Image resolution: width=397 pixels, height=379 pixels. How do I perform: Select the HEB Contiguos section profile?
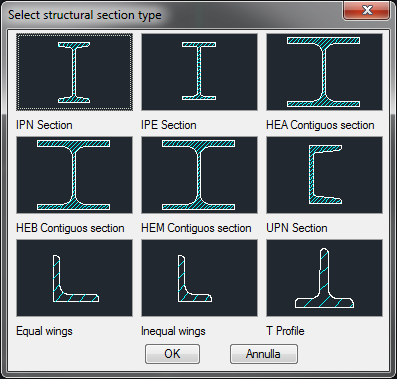[x=74, y=175]
